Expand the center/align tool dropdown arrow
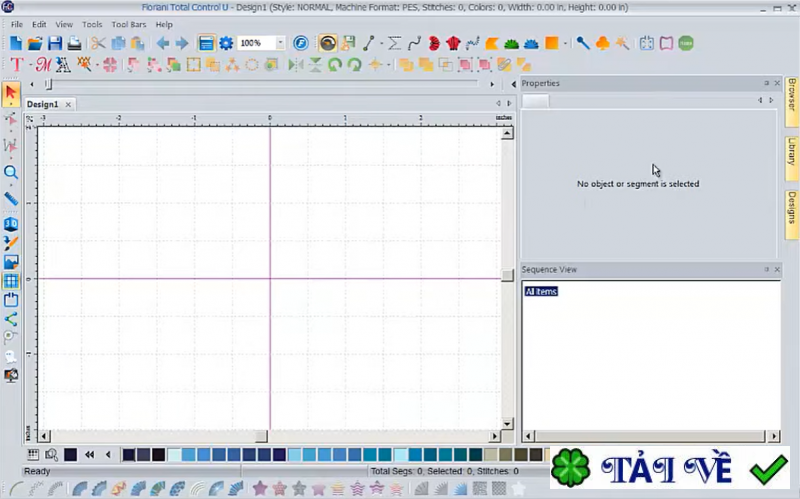800x499 pixels. pyautogui.click(x=389, y=65)
